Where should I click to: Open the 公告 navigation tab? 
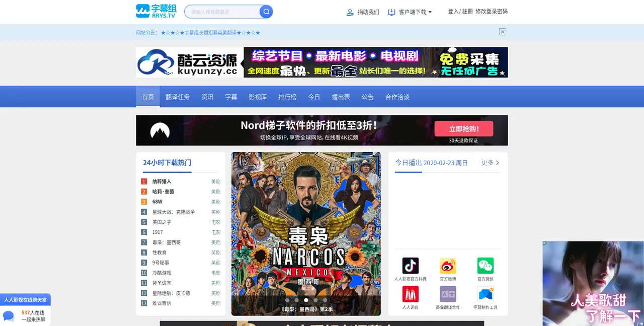click(x=367, y=97)
